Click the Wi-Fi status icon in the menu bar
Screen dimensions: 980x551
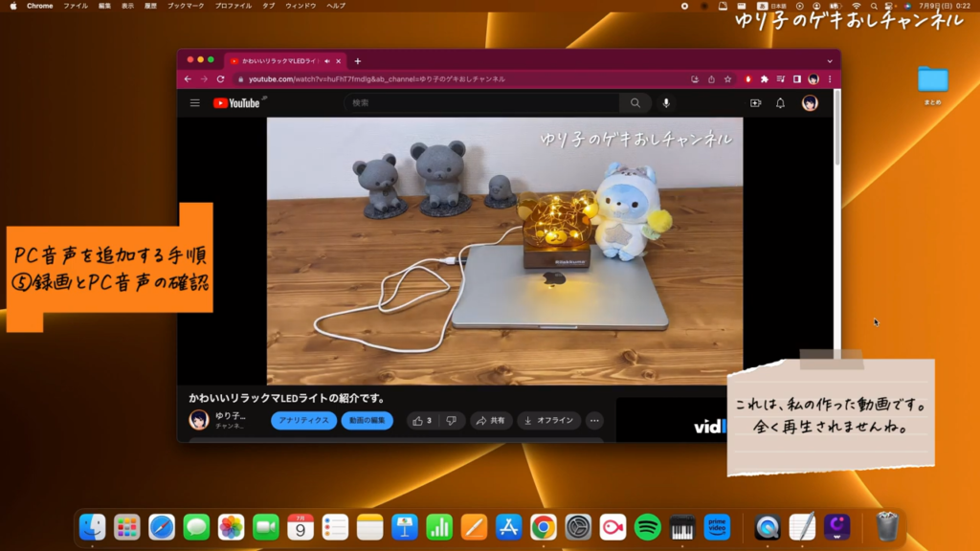coord(857,6)
